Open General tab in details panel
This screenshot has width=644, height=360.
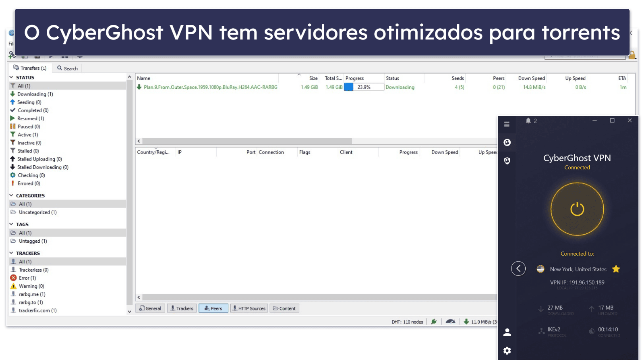(x=150, y=308)
